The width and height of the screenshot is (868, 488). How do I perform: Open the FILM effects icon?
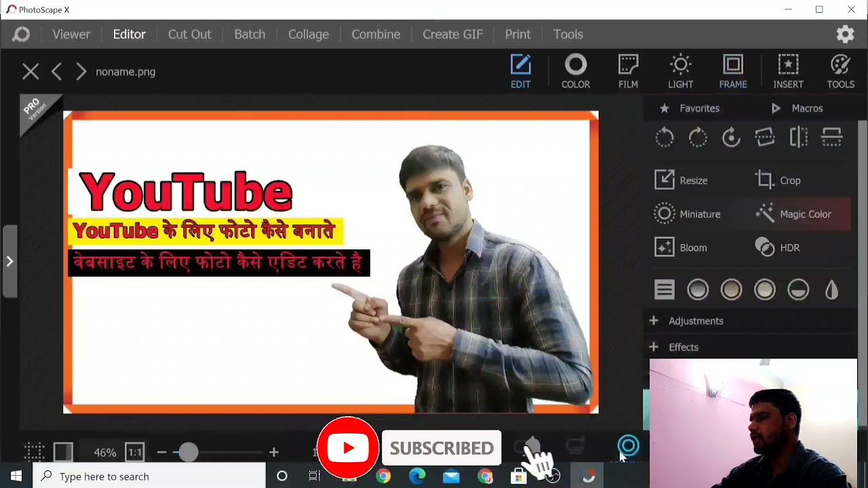click(x=628, y=72)
